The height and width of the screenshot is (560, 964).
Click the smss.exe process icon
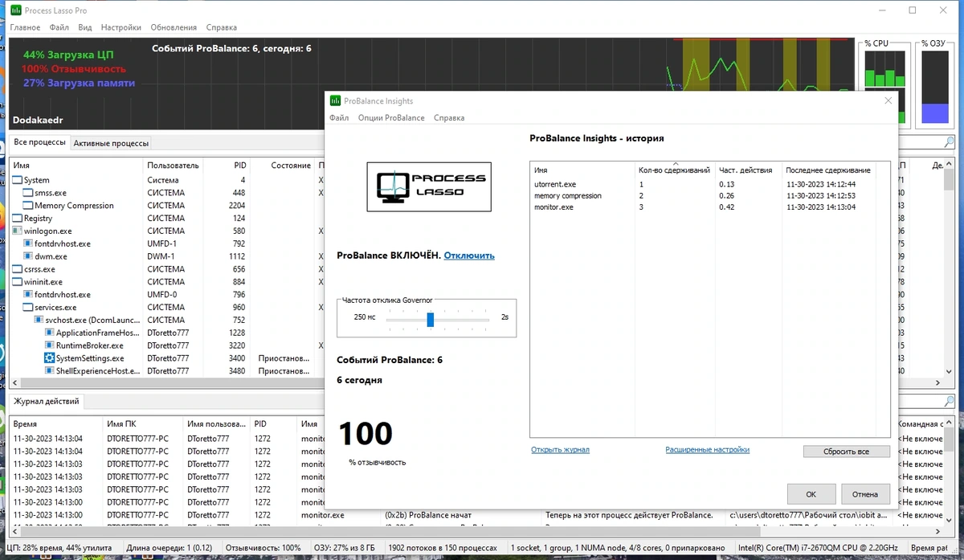28,193
